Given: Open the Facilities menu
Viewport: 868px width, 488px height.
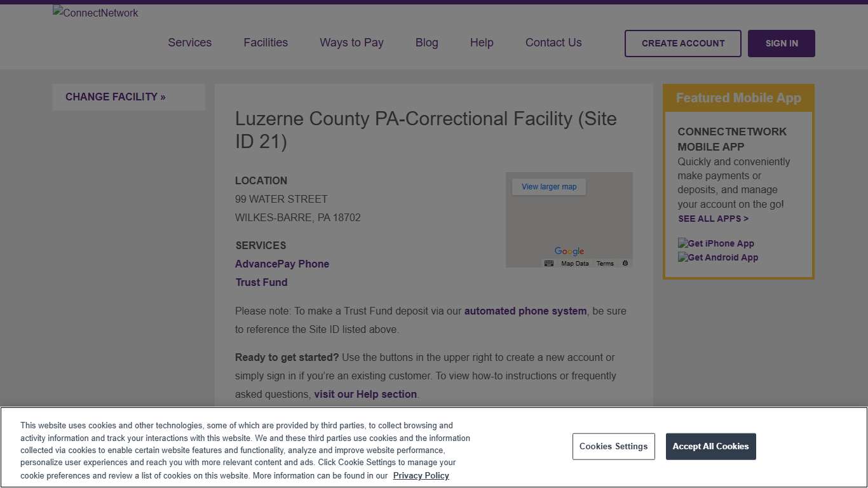Looking at the screenshot, I should tap(266, 43).
